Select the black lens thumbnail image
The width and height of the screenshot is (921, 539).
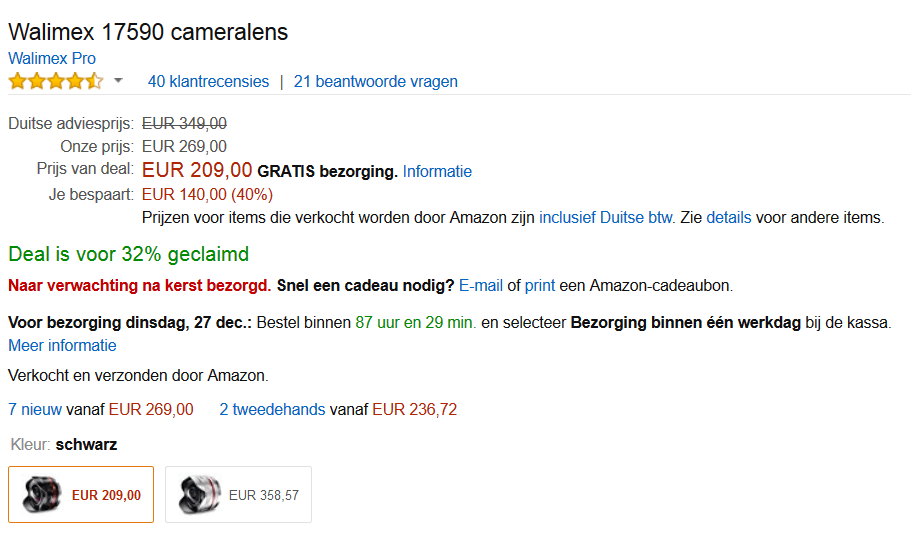click(x=41, y=494)
